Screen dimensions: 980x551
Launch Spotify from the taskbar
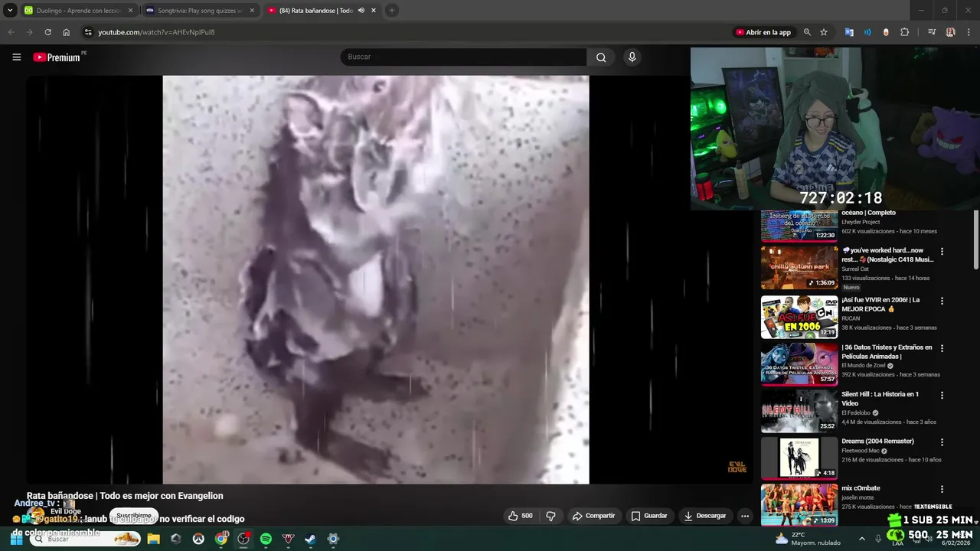266,539
